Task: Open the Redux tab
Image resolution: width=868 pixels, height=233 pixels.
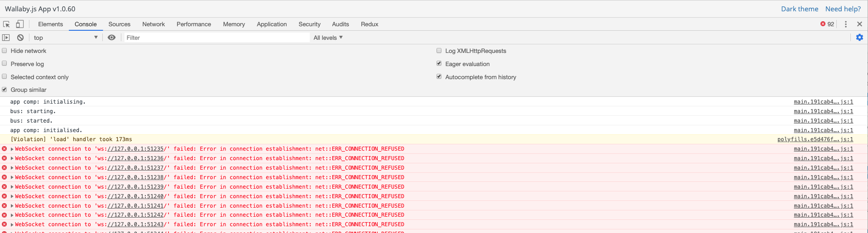Action: tap(369, 24)
